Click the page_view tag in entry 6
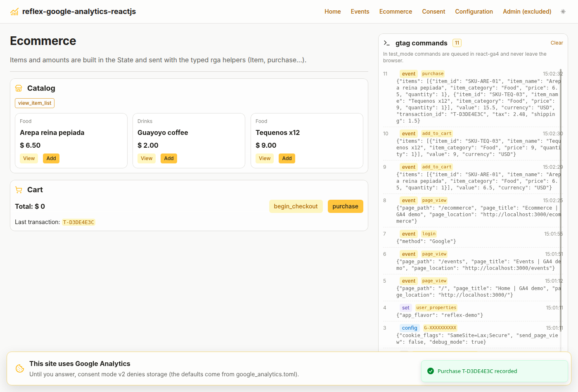Image resolution: width=578 pixels, height=392 pixels. click(x=434, y=254)
